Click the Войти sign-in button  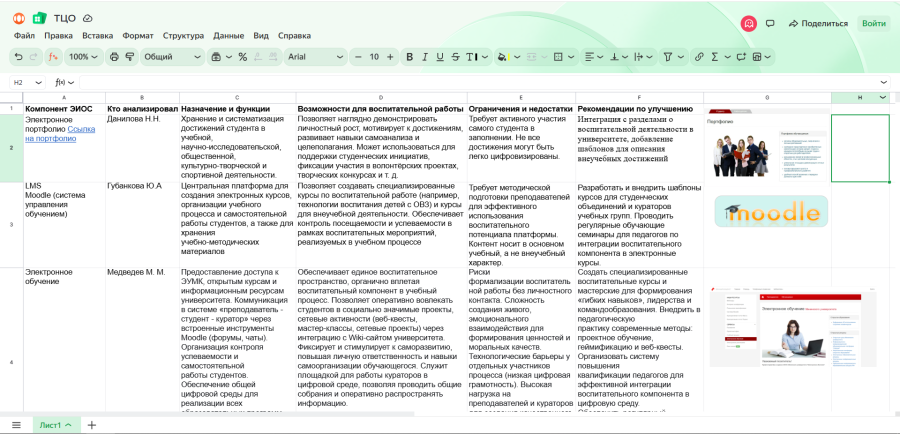pyautogui.click(x=874, y=24)
